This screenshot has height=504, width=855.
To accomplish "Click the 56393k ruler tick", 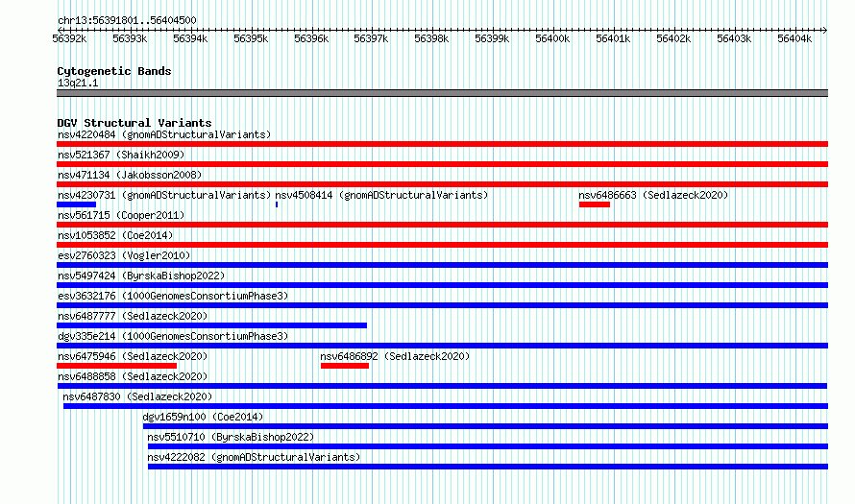I will tap(130, 38).
